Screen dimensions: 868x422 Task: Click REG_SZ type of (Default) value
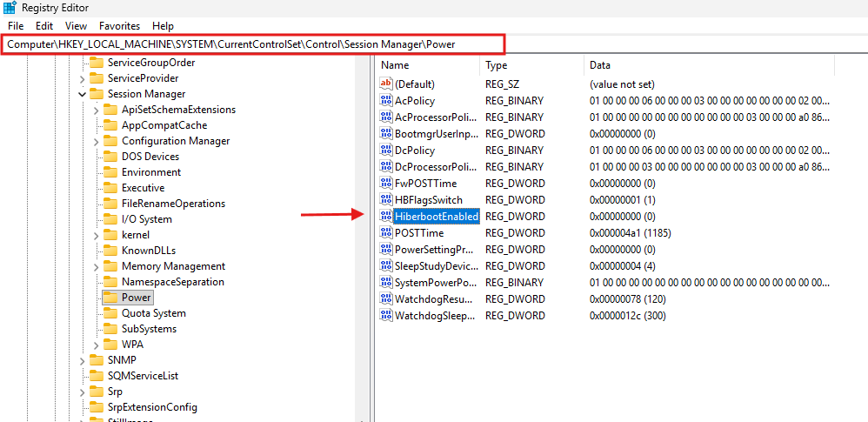pos(503,84)
